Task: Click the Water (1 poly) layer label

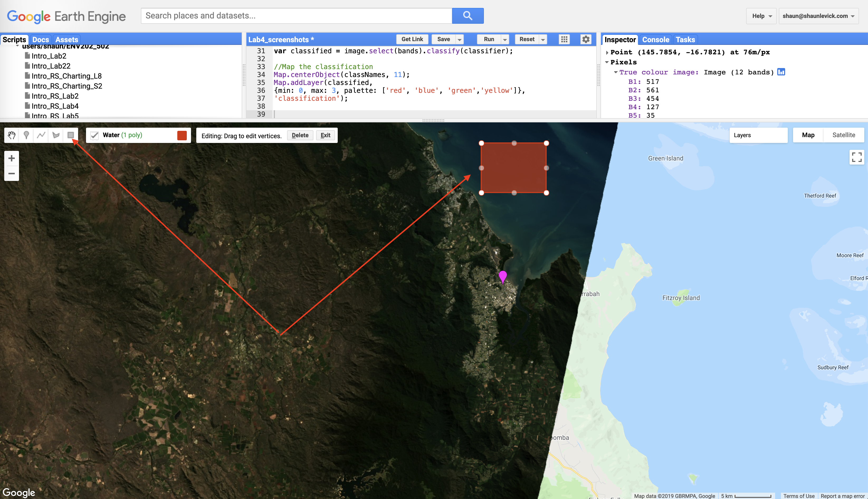Action: point(122,135)
